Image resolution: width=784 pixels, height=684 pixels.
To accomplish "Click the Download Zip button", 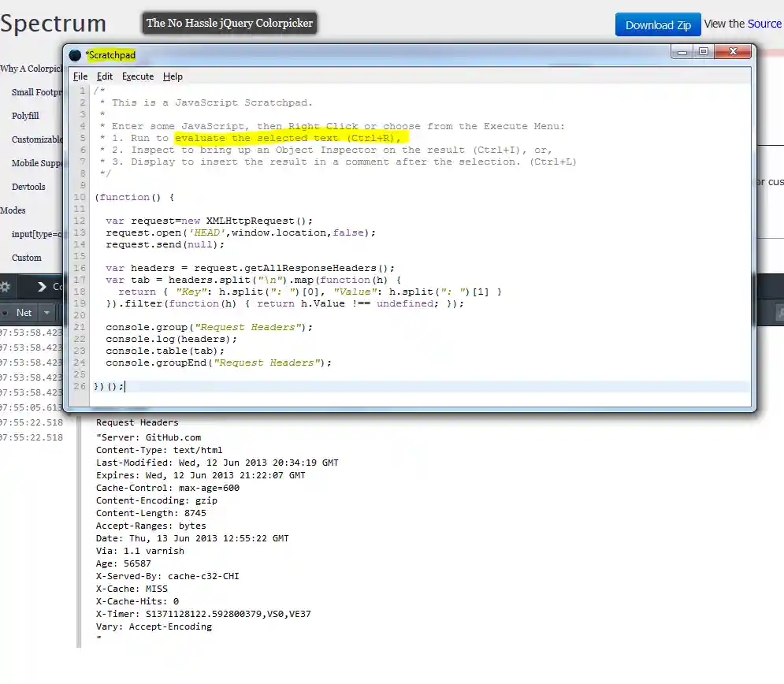I will [x=658, y=24].
